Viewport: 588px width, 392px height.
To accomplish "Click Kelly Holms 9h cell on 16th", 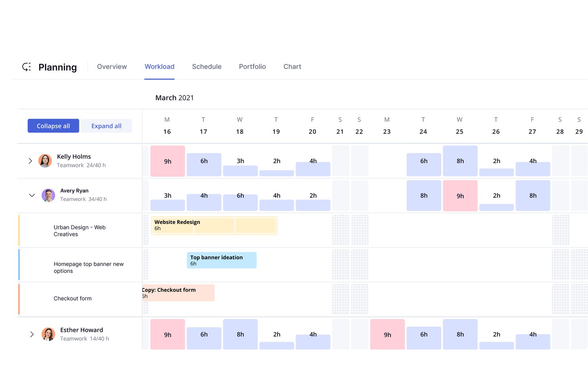I will [x=168, y=161].
